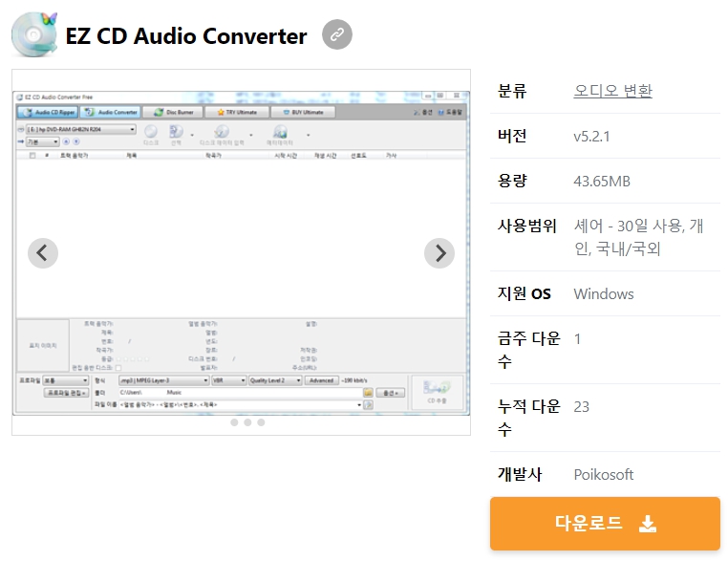Click the C:\Users Music folder path field

(240, 393)
